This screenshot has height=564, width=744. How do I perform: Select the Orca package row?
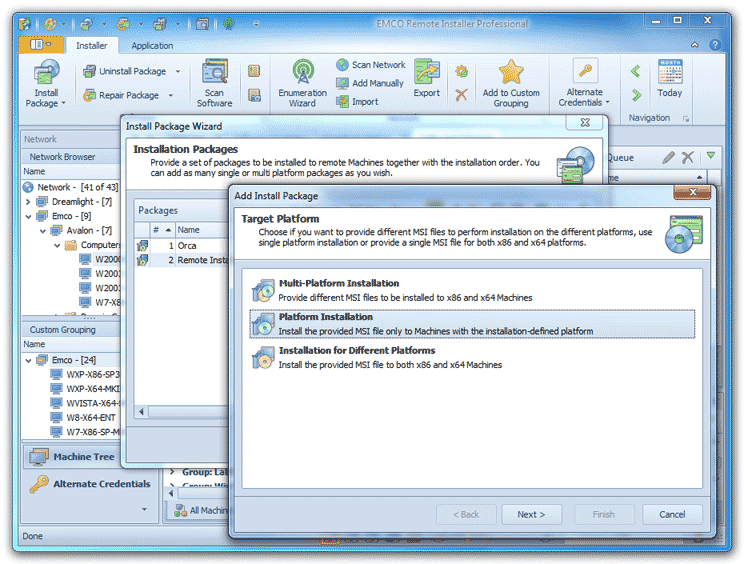pos(182,246)
